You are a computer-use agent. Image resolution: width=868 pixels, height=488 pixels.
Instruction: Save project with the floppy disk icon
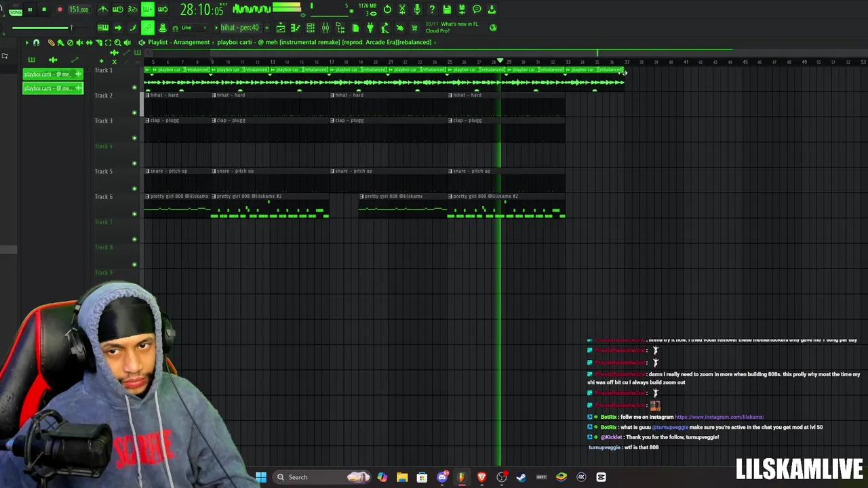(447, 9)
